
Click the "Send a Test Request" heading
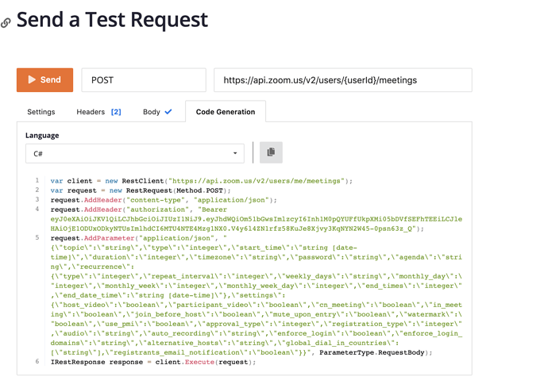click(x=112, y=20)
